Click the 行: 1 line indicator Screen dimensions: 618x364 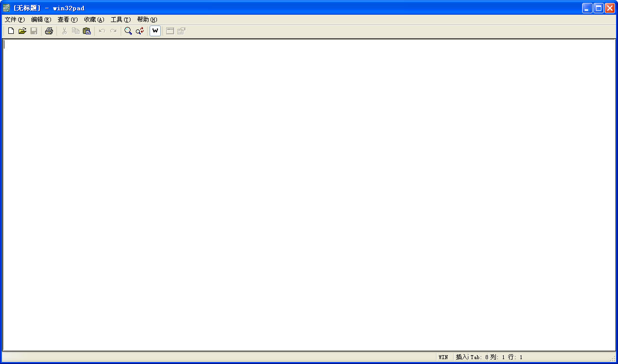pyautogui.click(x=515, y=357)
